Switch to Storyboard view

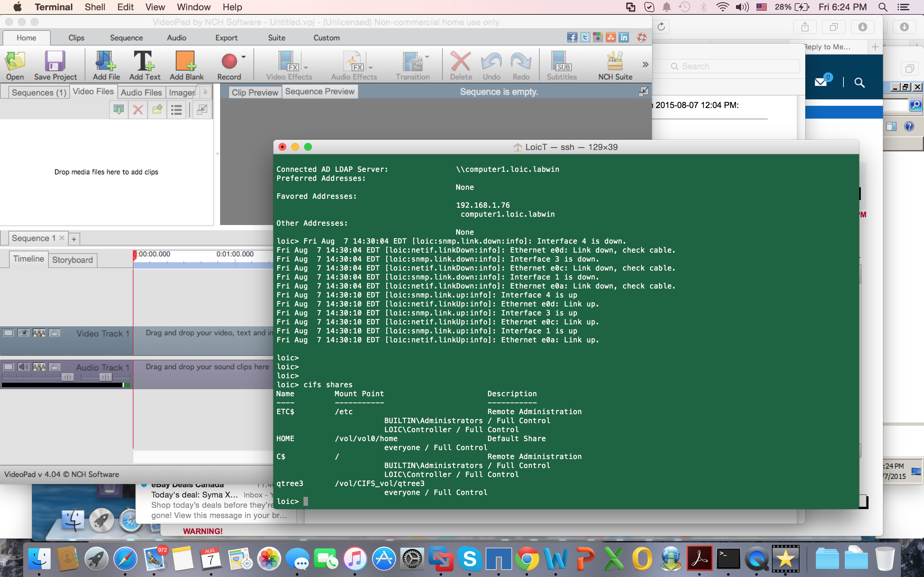click(x=73, y=260)
